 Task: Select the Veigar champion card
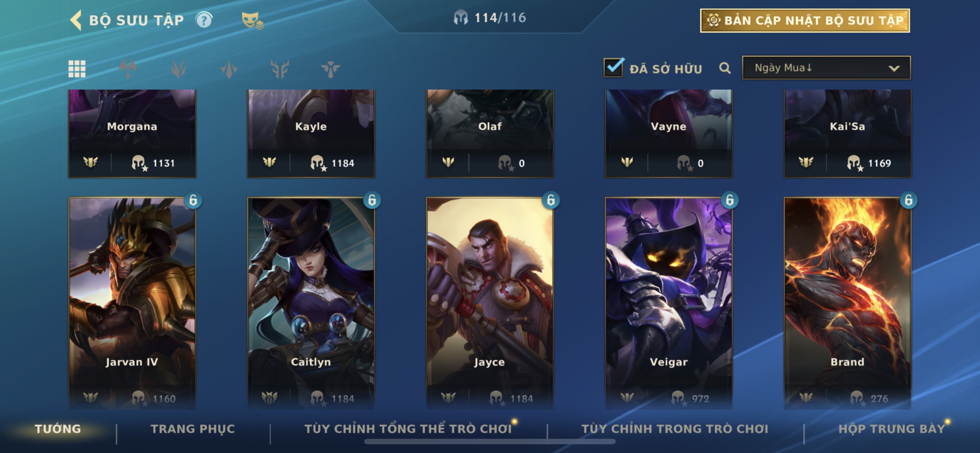point(669,303)
